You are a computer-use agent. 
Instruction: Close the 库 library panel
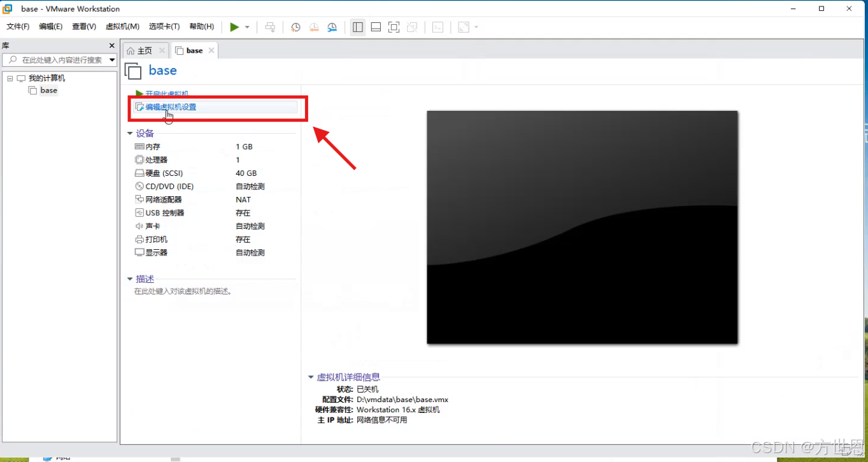[x=112, y=46]
